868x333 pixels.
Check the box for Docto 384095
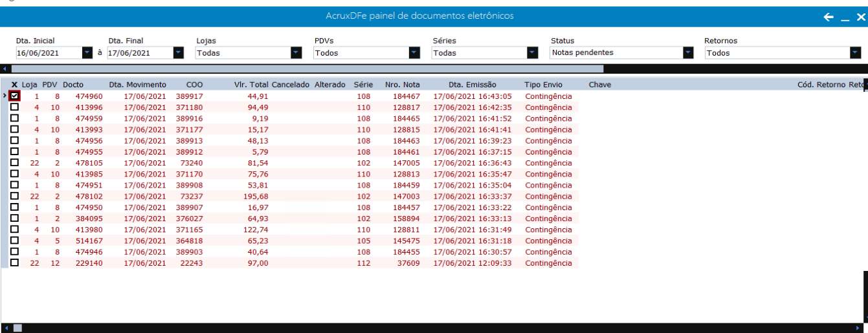click(15, 219)
